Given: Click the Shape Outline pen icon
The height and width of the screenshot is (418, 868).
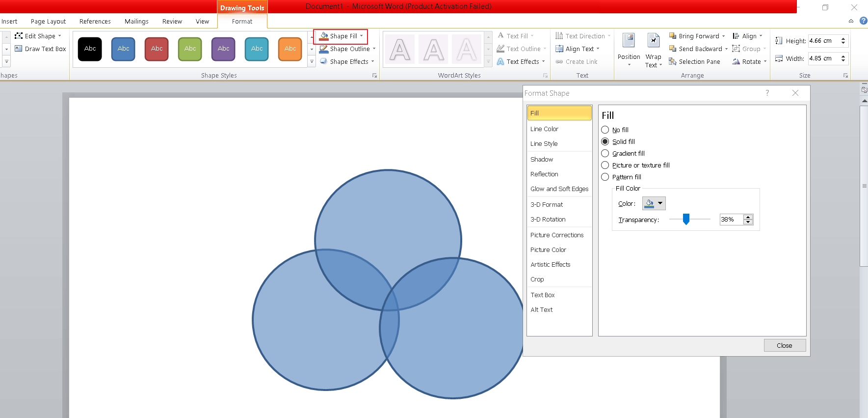Looking at the screenshot, I should pos(324,49).
